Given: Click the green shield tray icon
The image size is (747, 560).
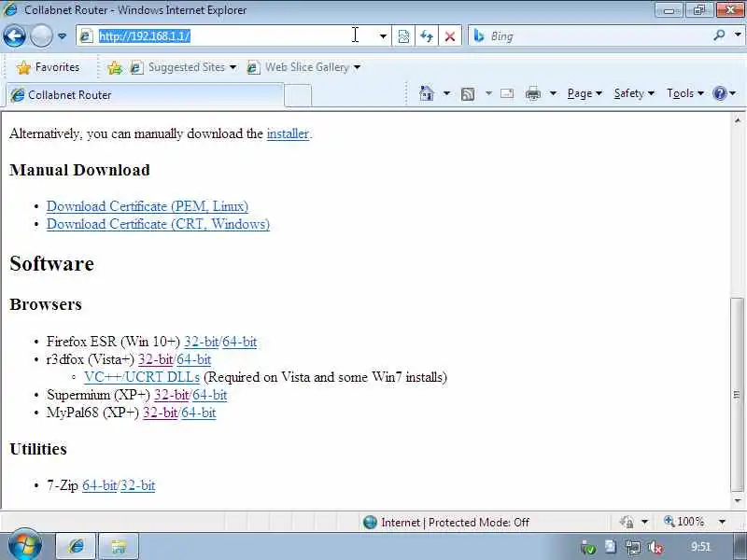Looking at the screenshot, I should tap(589, 549).
